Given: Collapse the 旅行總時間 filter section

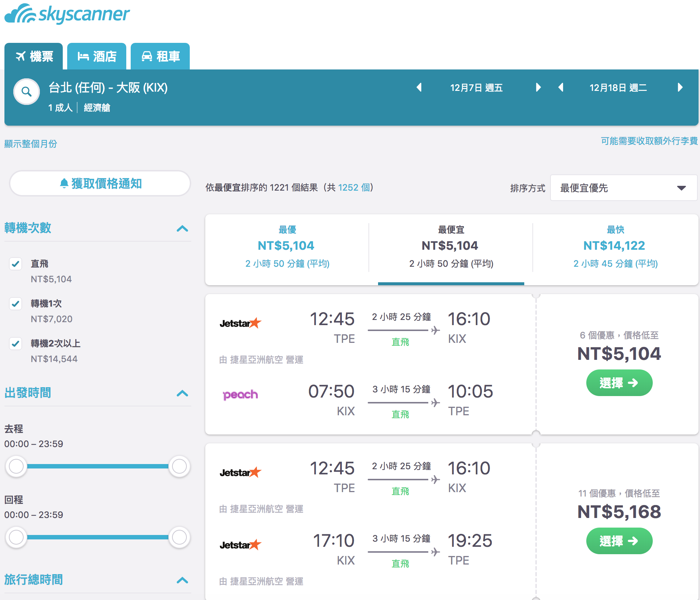Looking at the screenshot, I should (x=182, y=580).
